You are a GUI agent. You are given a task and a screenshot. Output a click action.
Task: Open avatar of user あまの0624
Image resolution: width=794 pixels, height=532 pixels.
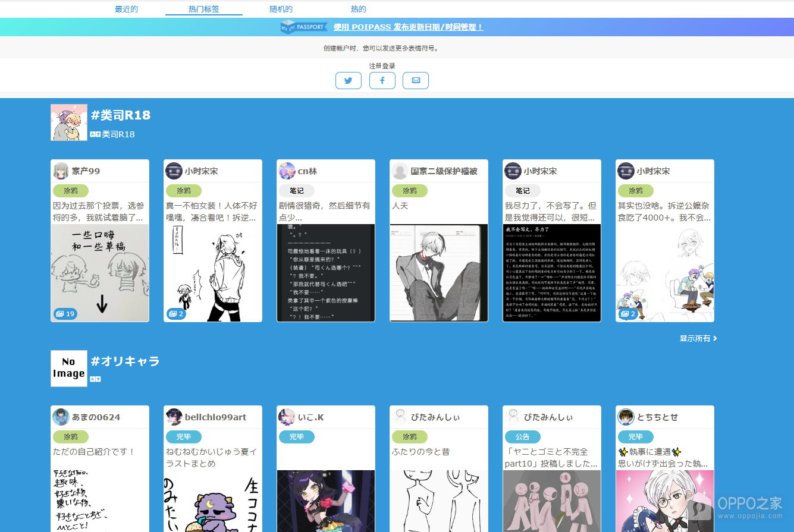pos(61,417)
